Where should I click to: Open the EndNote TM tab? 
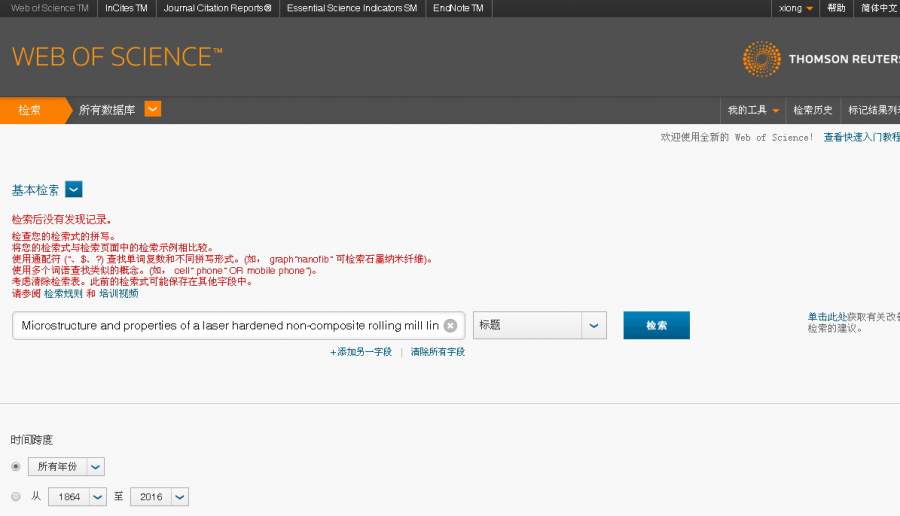point(458,8)
